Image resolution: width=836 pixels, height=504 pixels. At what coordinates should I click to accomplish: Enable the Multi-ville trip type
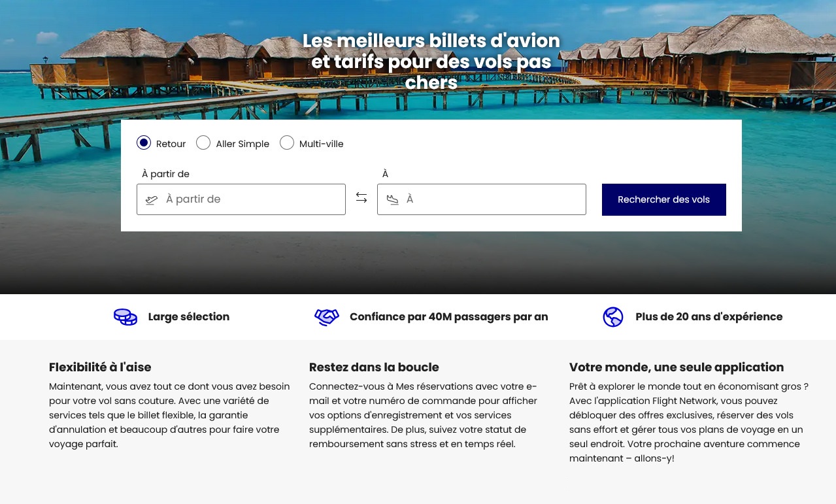coord(287,143)
